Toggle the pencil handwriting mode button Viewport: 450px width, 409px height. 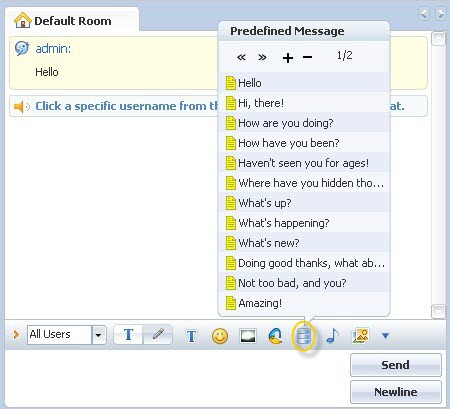(x=158, y=334)
